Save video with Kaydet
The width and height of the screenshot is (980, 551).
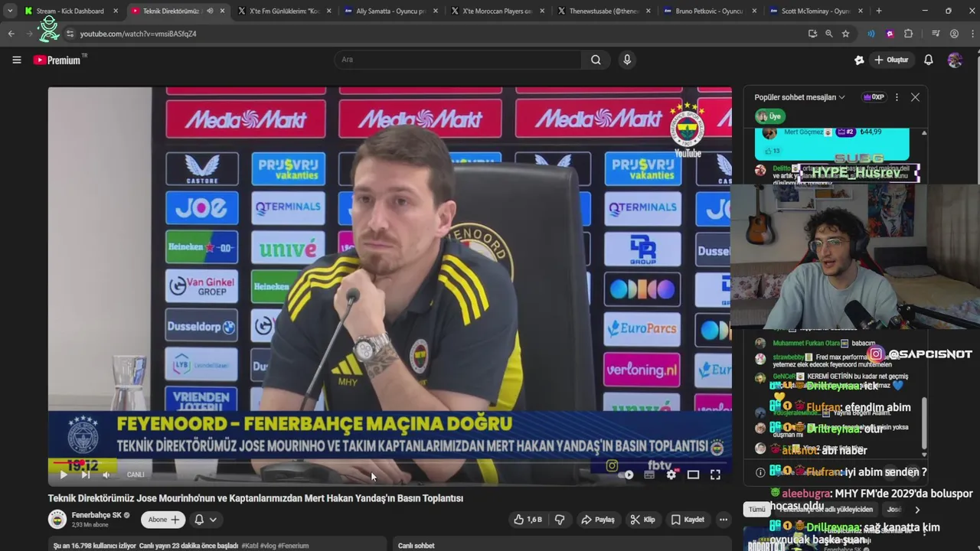pyautogui.click(x=688, y=520)
